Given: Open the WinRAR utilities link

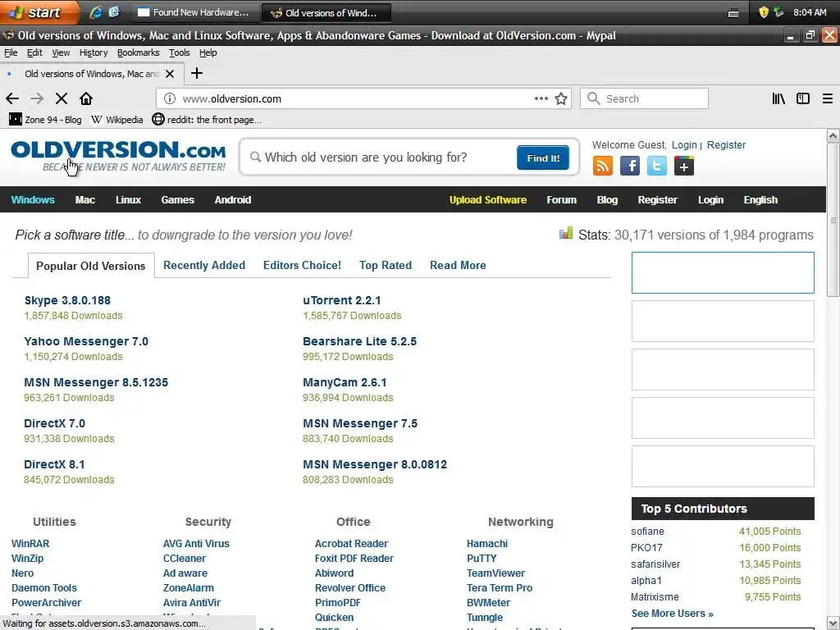Looking at the screenshot, I should point(30,543).
